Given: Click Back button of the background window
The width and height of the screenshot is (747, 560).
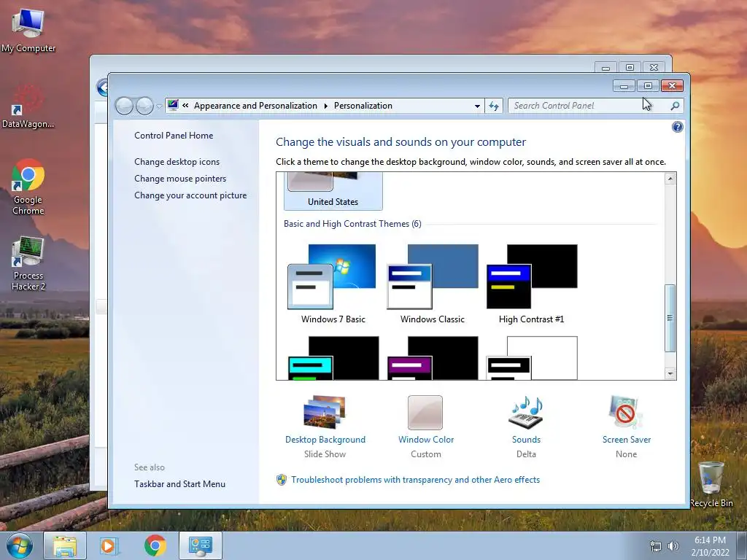Looking at the screenshot, I should (x=102, y=87).
